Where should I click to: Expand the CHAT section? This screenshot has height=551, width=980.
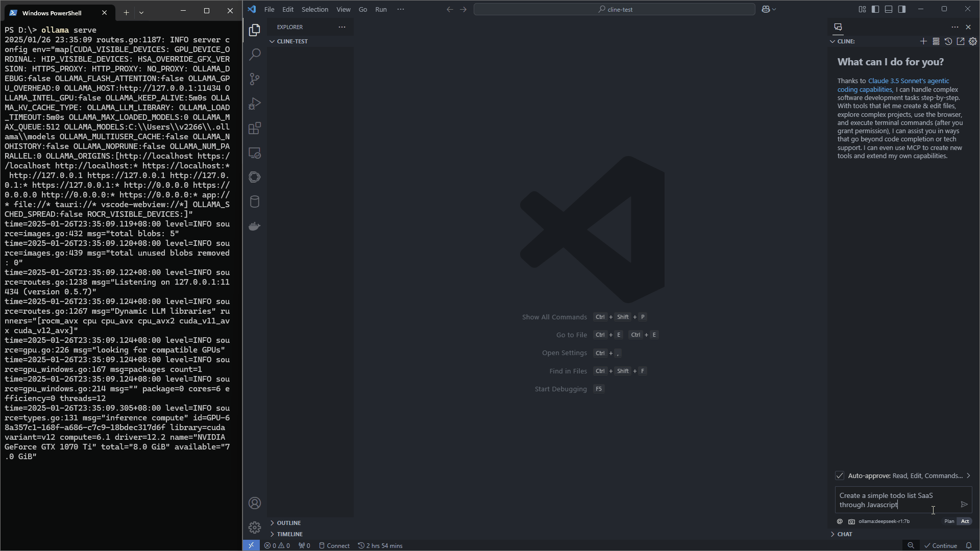pos(844,534)
